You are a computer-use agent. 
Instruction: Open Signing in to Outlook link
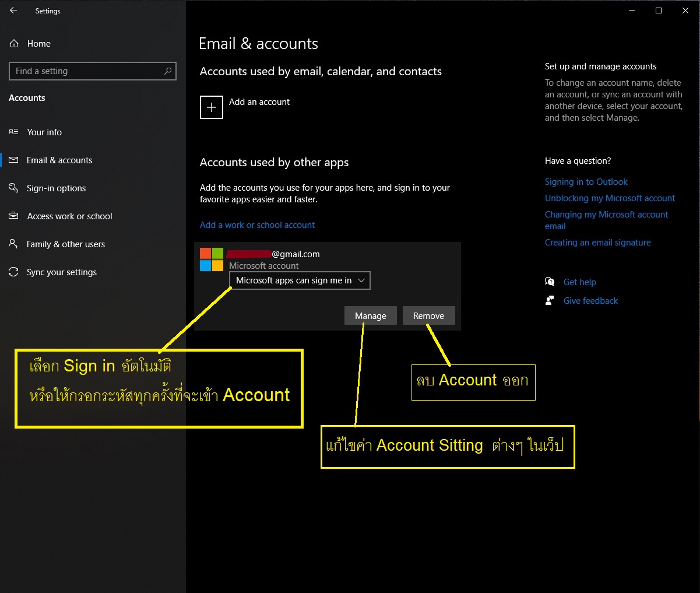coord(586,181)
